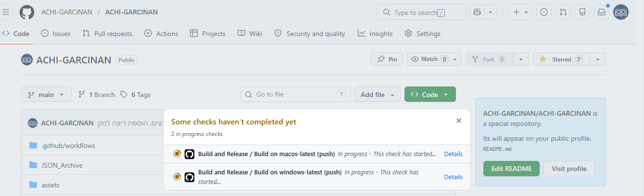Open the Copilot chat icon
The height and width of the screenshot is (196, 644).
click(x=477, y=12)
